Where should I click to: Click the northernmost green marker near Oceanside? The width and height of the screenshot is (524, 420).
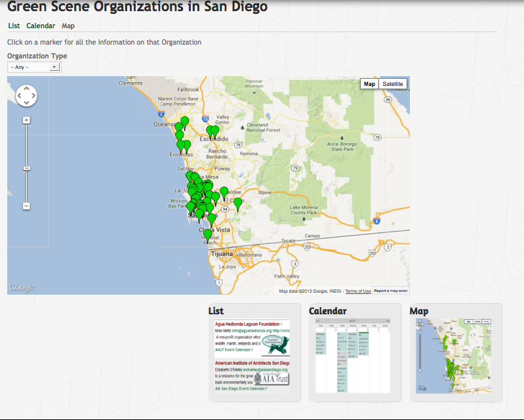point(185,121)
